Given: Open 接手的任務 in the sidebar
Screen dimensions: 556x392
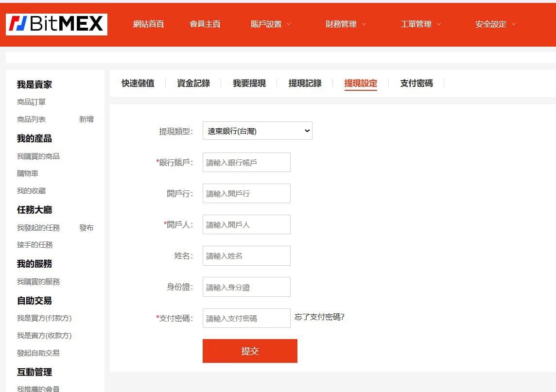Looking at the screenshot, I should [35, 245].
